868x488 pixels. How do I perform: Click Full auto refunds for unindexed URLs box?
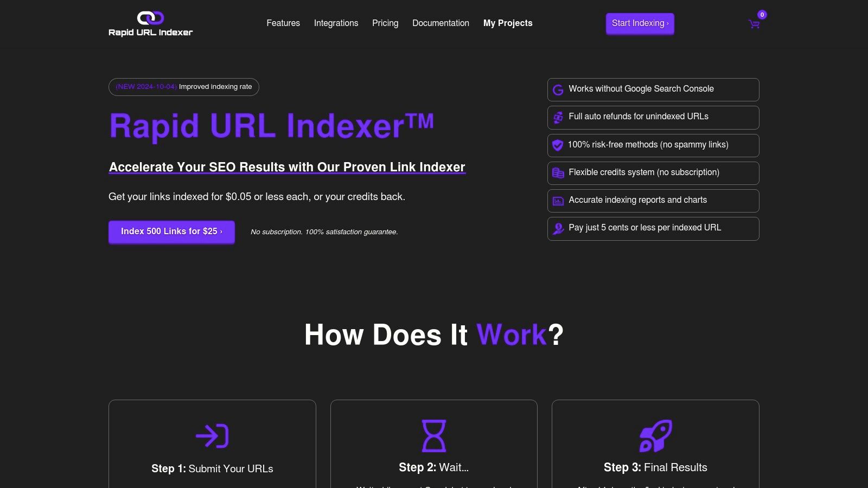653,117
